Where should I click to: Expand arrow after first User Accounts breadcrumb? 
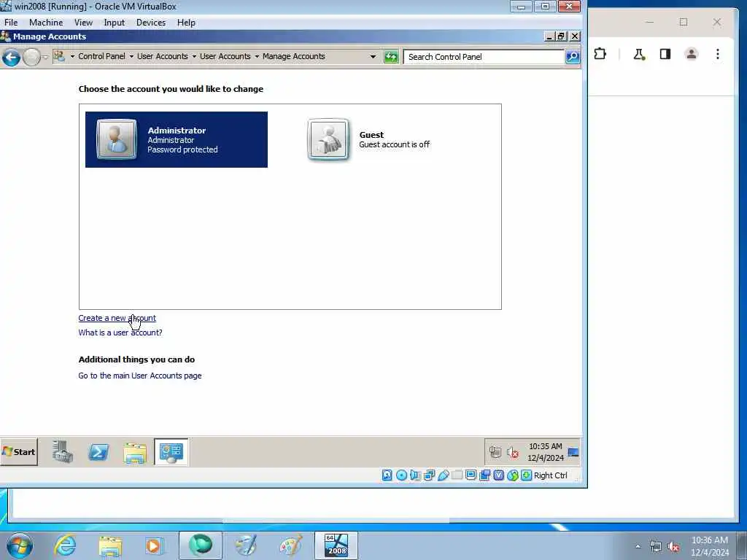point(194,56)
